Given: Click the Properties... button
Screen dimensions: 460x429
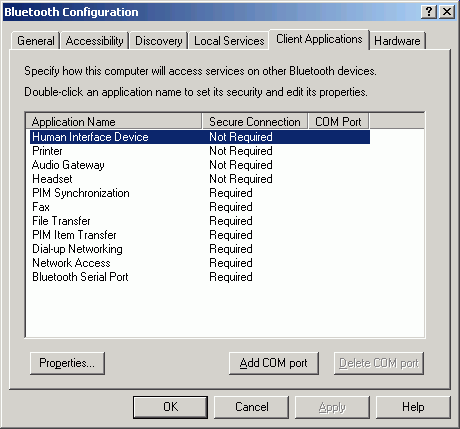Looking at the screenshot, I should click(67, 363).
